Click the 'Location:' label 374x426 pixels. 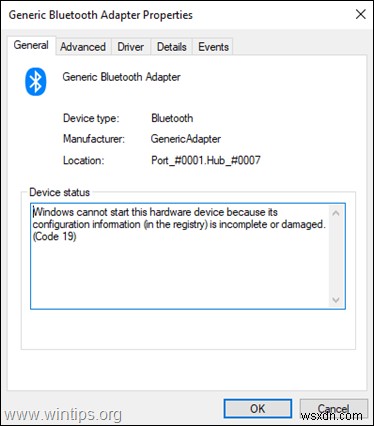coord(84,160)
